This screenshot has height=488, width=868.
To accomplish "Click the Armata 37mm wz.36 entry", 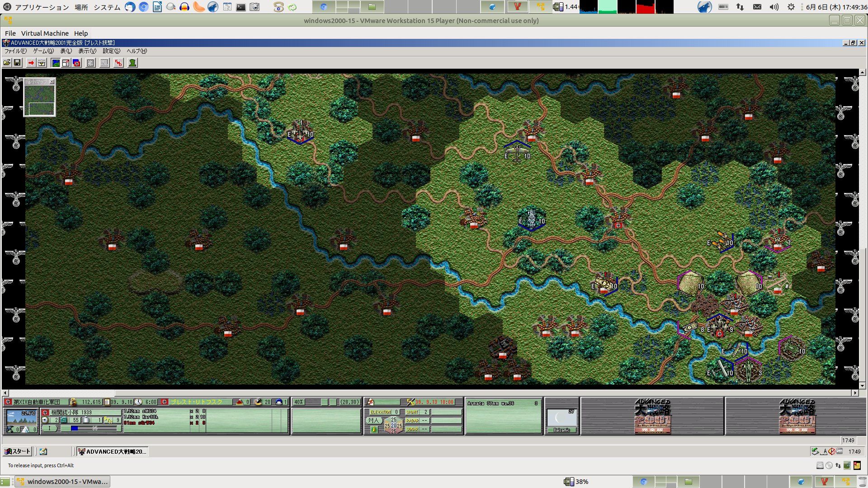I will (502, 404).
